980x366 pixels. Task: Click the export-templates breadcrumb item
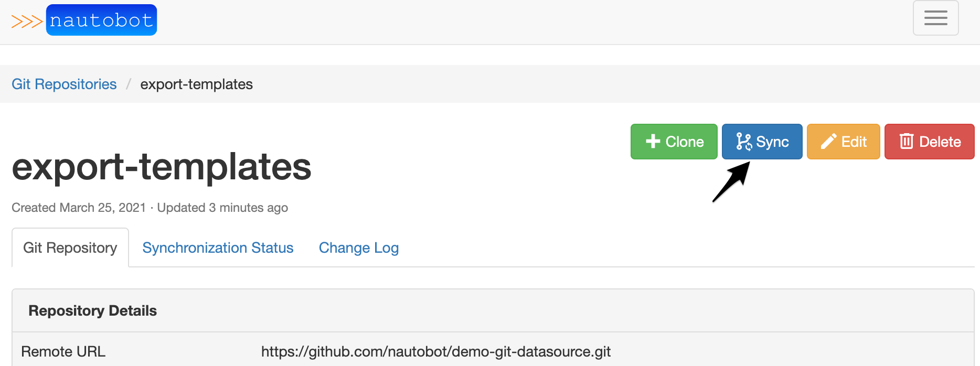click(196, 84)
